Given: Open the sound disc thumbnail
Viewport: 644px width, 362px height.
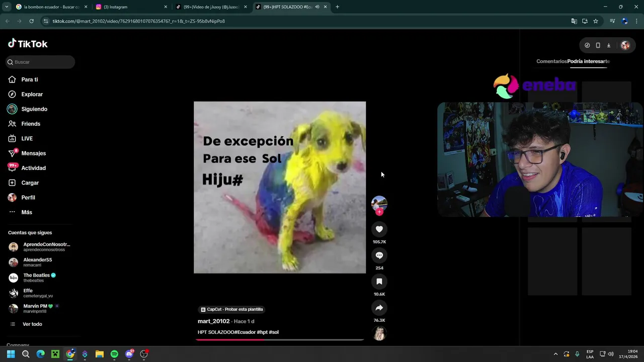Looking at the screenshot, I should (x=379, y=333).
